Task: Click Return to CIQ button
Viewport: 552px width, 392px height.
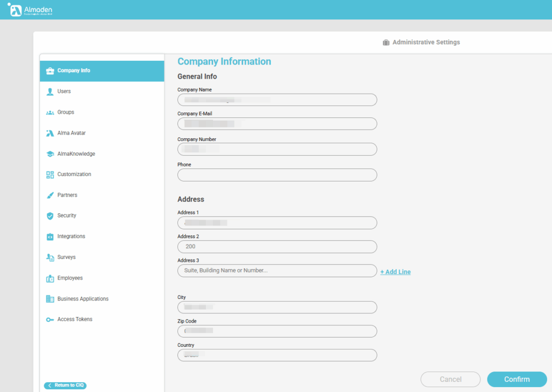Action: [x=65, y=385]
